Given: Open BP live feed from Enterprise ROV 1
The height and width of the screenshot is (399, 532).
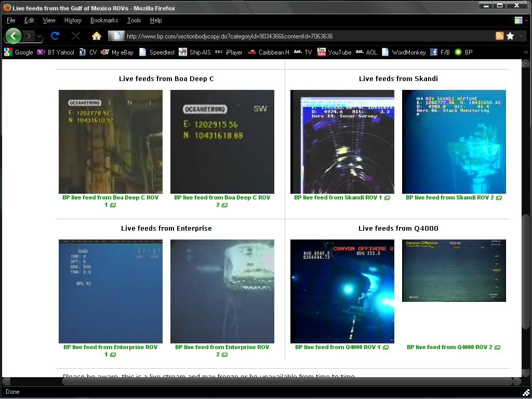Looking at the screenshot, I should (x=110, y=351).
